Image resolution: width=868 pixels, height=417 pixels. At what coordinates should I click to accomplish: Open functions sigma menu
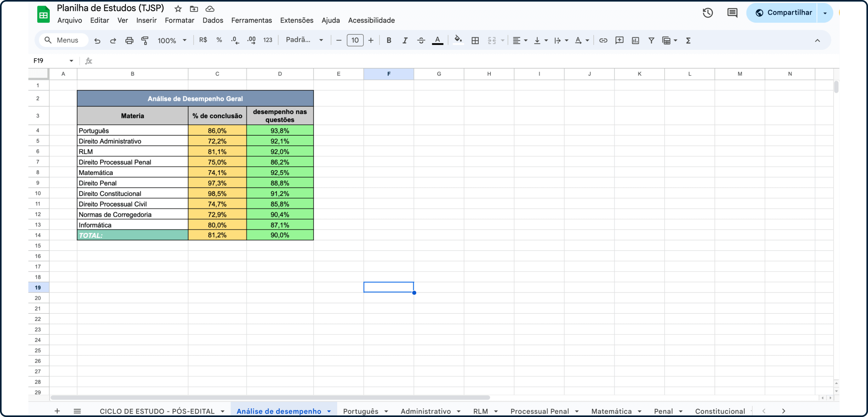pyautogui.click(x=688, y=40)
